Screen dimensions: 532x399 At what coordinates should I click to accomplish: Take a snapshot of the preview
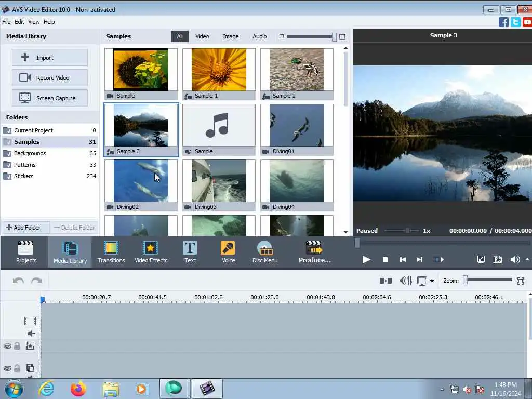(x=497, y=260)
